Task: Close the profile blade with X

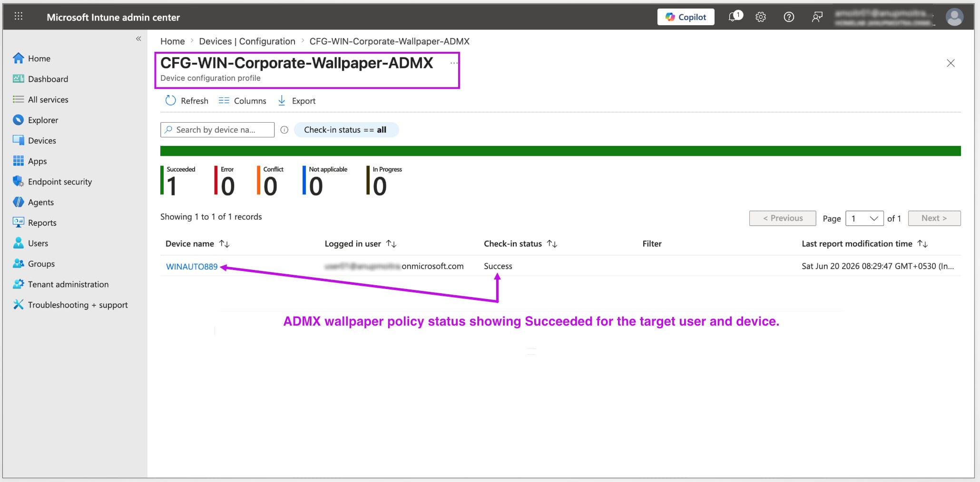Action: pos(951,63)
